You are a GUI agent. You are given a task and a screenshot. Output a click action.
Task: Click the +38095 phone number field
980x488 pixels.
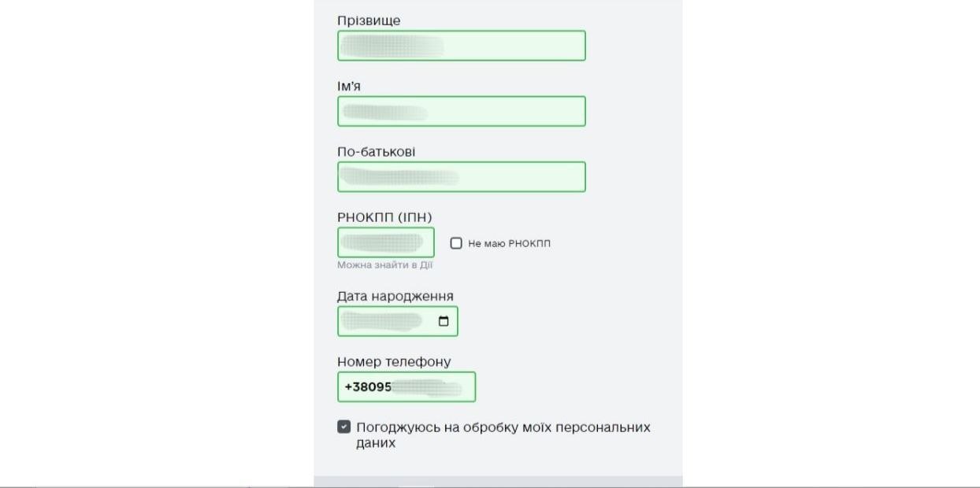point(406,387)
